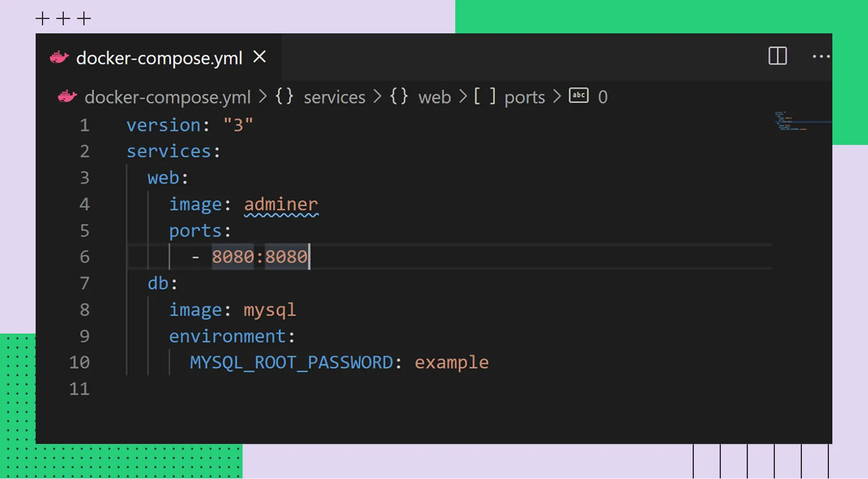The image size is (868, 479).
Task: Select the 0 breadcrumb item
Action: click(x=602, y=97)
